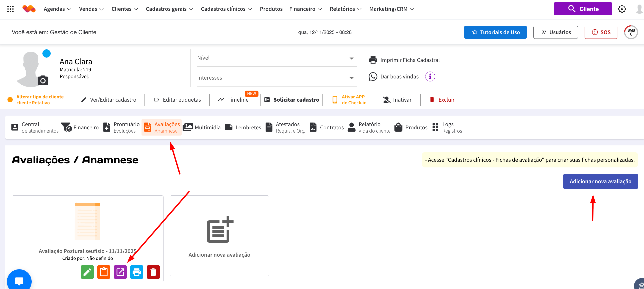Click the purple info icon beside Dar boas vindas
This screenshot has height=289, width=644.
point(430,77)
